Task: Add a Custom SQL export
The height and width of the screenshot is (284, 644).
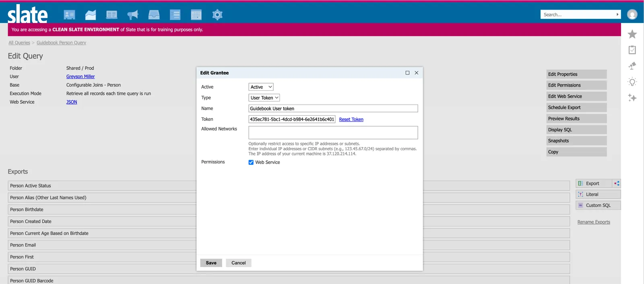Action: (x=598, y=205)
